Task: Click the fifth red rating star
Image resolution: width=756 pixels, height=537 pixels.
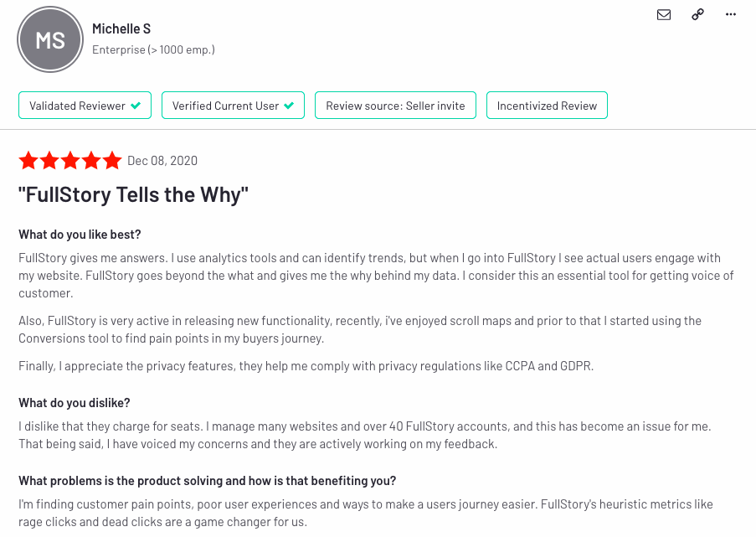Action: 112,160
